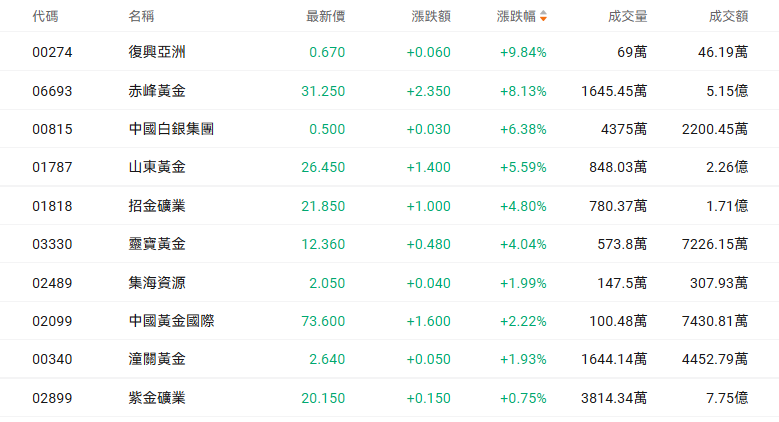Sort by 漲跌額 column header
Viewport: 779px width, 422px height.
pos(431,16)
